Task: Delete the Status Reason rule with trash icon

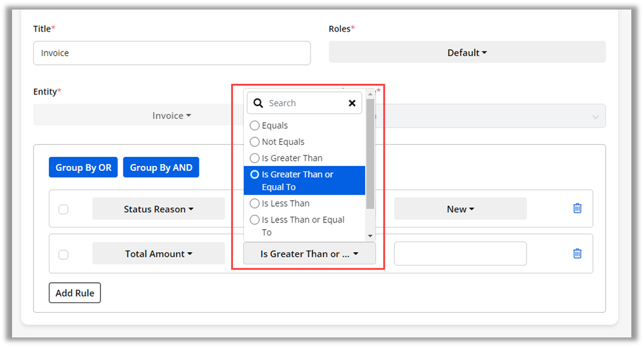Action: point(577,208)
